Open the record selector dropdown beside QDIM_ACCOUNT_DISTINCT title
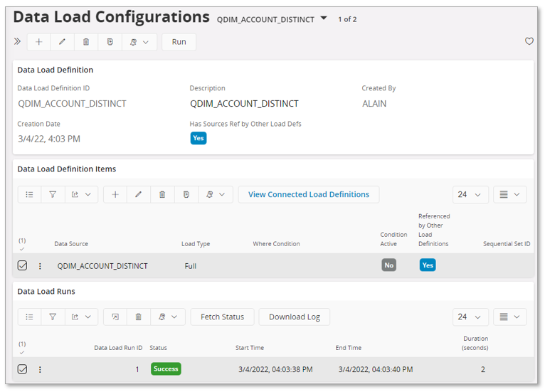Image resolution: width=545 pixels, height=392 pixels. pyautogui.click(x=324, y=18)
